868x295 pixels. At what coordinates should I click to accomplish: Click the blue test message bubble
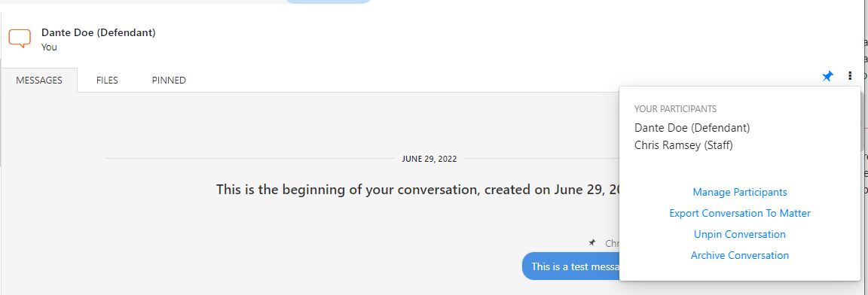tap(570, 266)
